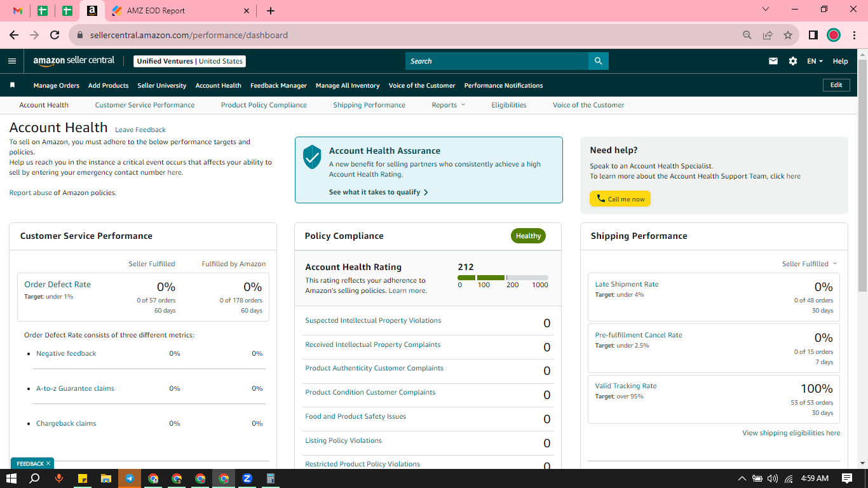Open Zoom app from the taskbar

(x=247, y=478)
